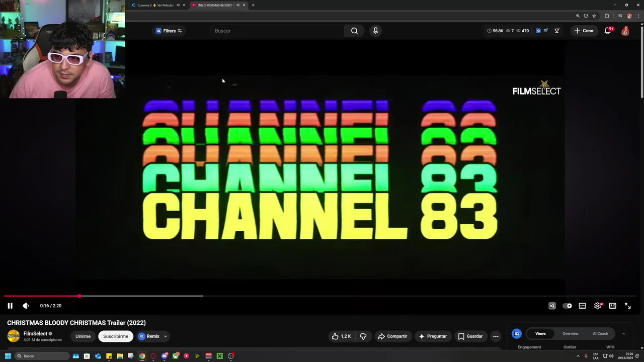644x362 pixels.
Task: Start voice search with microphone
Action: click(375, 31)
